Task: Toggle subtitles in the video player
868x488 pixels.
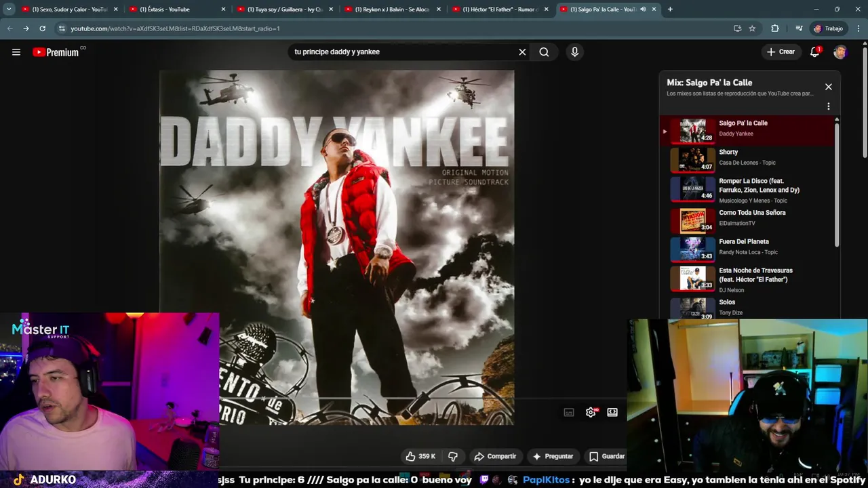Action: click(569, 412)
